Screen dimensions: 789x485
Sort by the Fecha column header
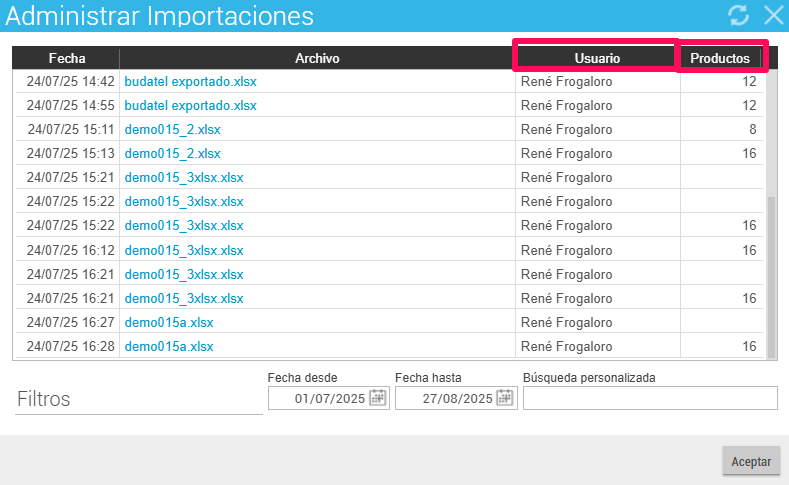tap(66, 58)
